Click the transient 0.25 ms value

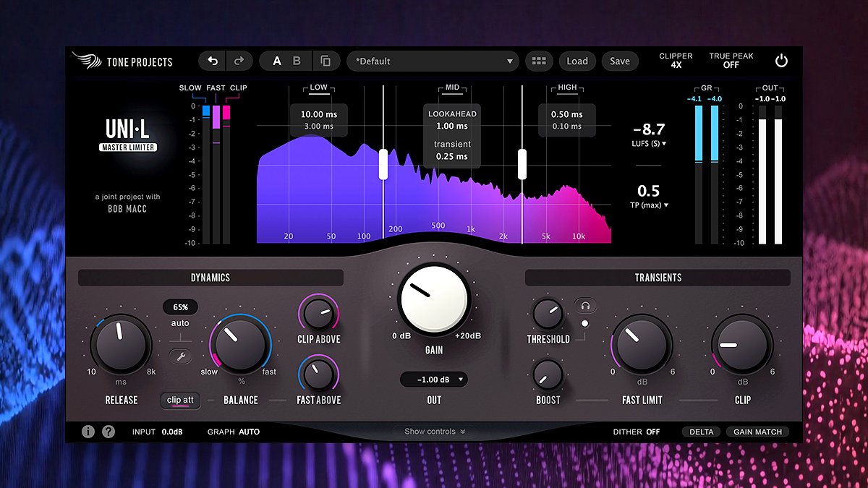[452, 156]
